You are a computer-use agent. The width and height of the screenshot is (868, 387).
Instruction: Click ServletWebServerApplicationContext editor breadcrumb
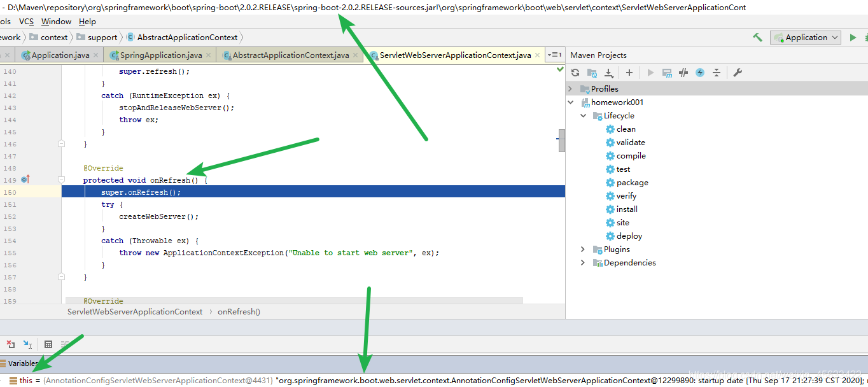click(x=135, y=312)
